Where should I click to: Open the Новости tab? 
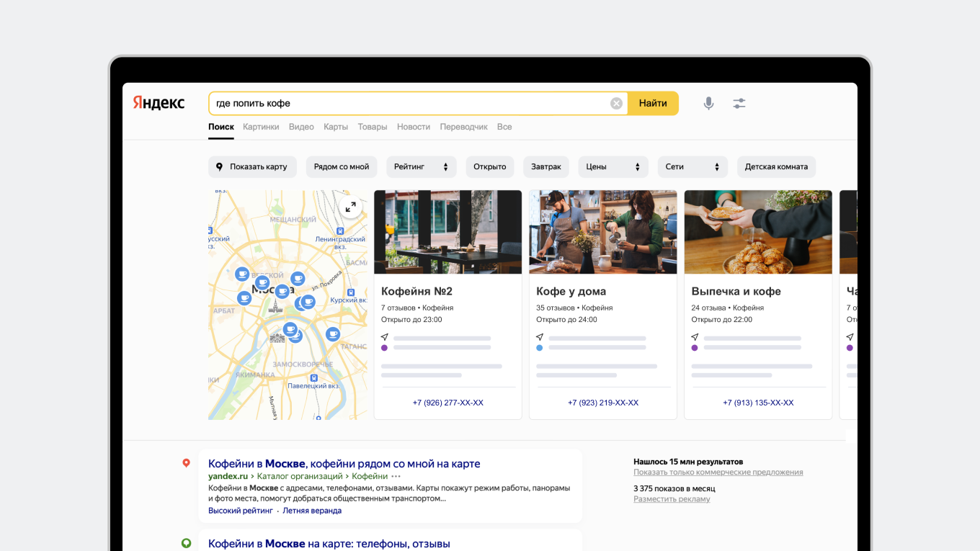tap(414, 127)
